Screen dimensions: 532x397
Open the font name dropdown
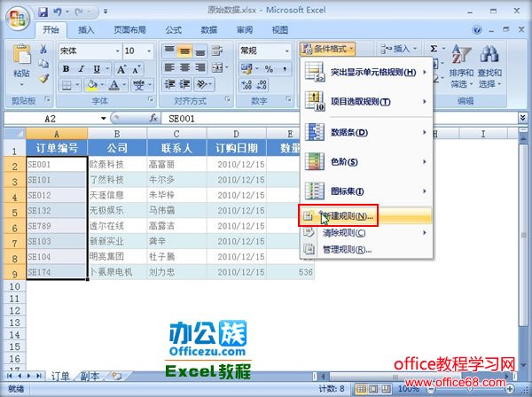118,51
